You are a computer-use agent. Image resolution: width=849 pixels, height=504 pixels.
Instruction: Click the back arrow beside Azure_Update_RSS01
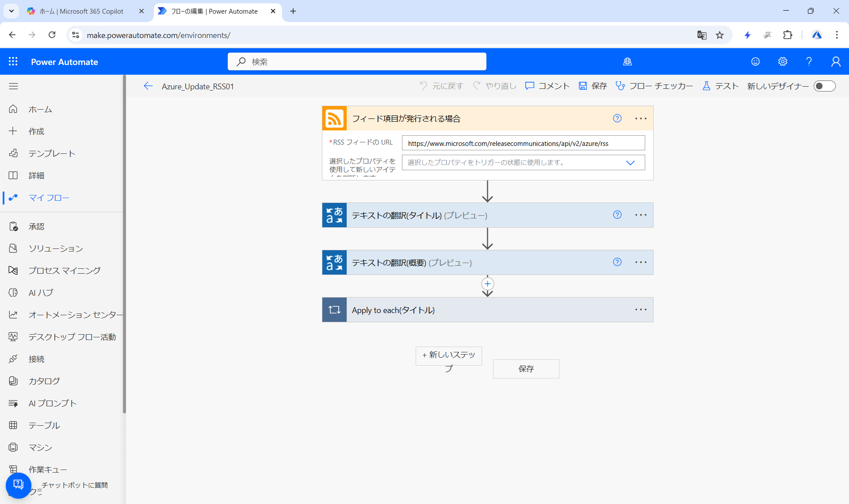148,86
